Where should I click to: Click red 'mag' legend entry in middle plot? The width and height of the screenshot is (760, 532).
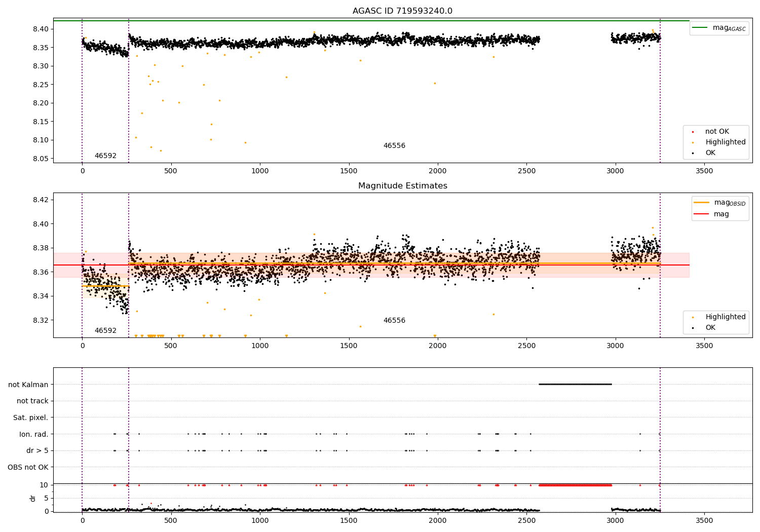(712, 214)
